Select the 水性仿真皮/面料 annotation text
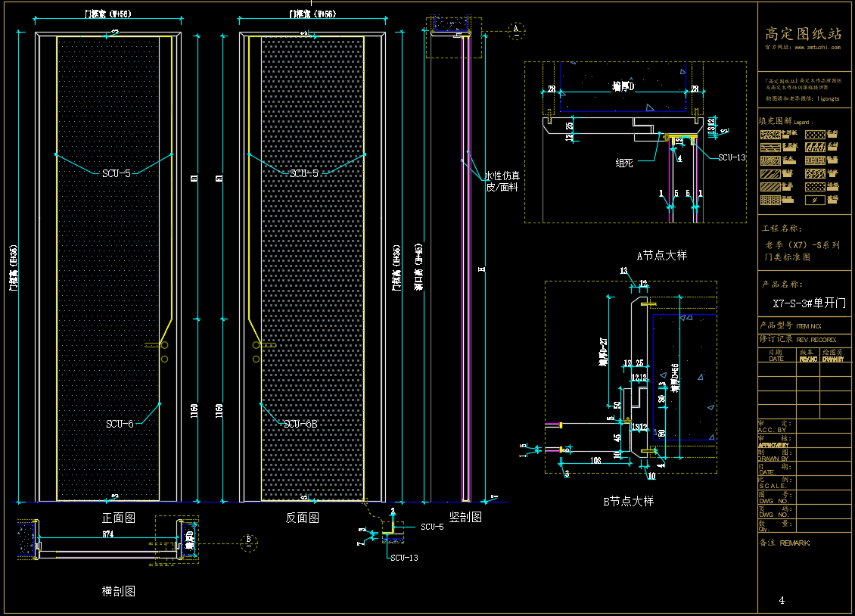 coord(502,180)
